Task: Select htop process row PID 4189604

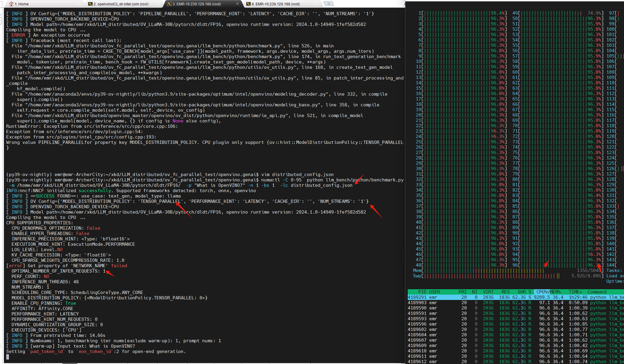Action: click(516, 335)
